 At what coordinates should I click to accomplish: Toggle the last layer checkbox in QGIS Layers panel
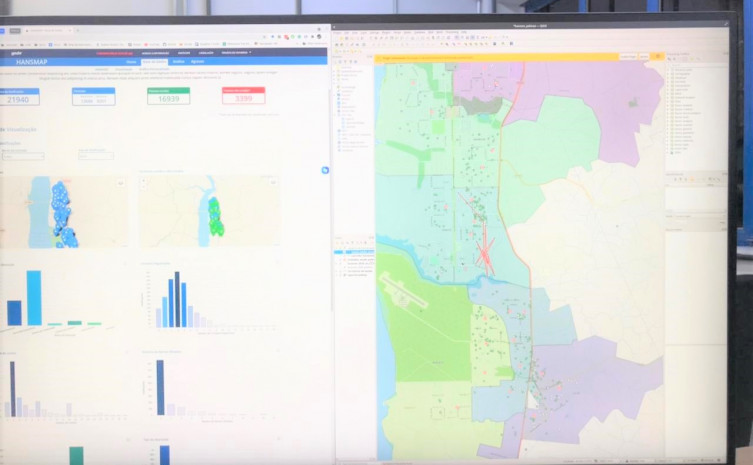tap(342, 273)
